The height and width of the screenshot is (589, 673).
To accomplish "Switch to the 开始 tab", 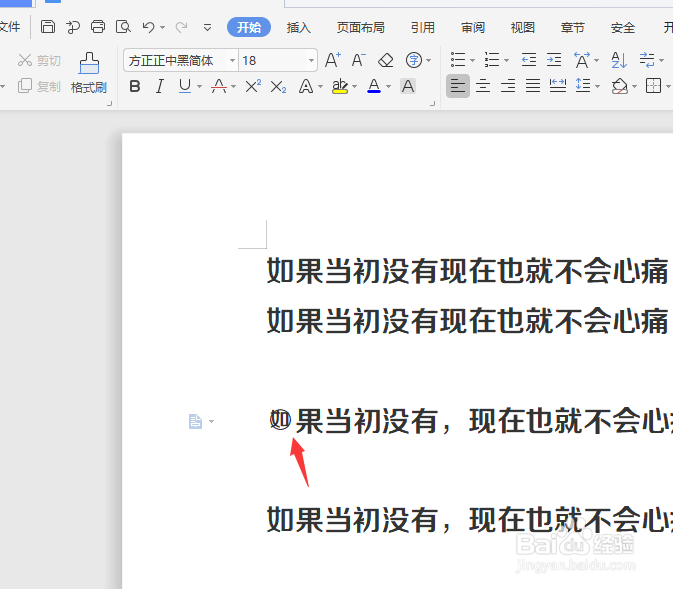I will pos(249,27).
